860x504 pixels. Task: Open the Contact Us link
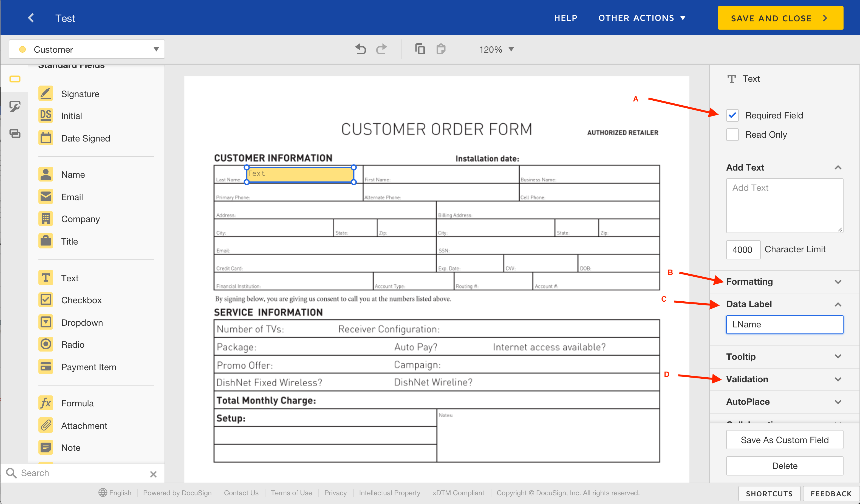pos(241,493)
